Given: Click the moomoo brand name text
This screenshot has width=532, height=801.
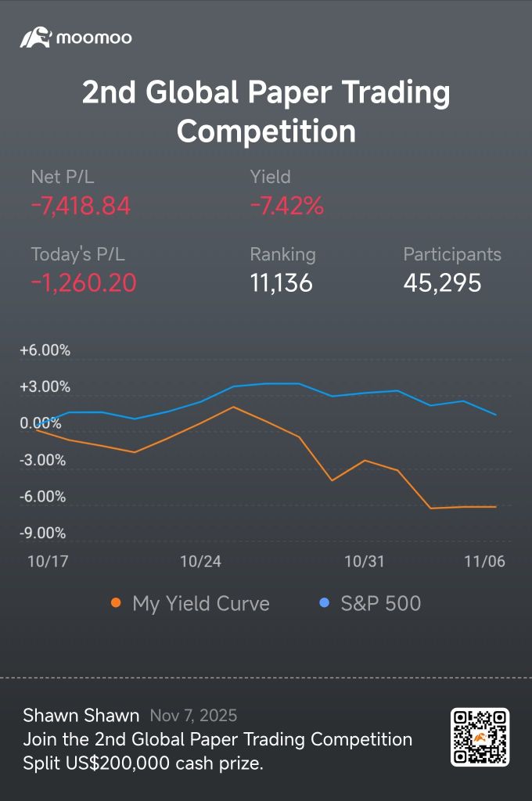Looking at the screenshot, I should tap(94, 38).
